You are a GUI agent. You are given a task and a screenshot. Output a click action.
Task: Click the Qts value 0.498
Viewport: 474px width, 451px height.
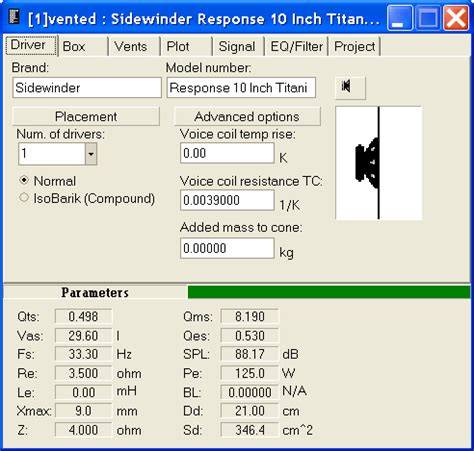[83, 316]
